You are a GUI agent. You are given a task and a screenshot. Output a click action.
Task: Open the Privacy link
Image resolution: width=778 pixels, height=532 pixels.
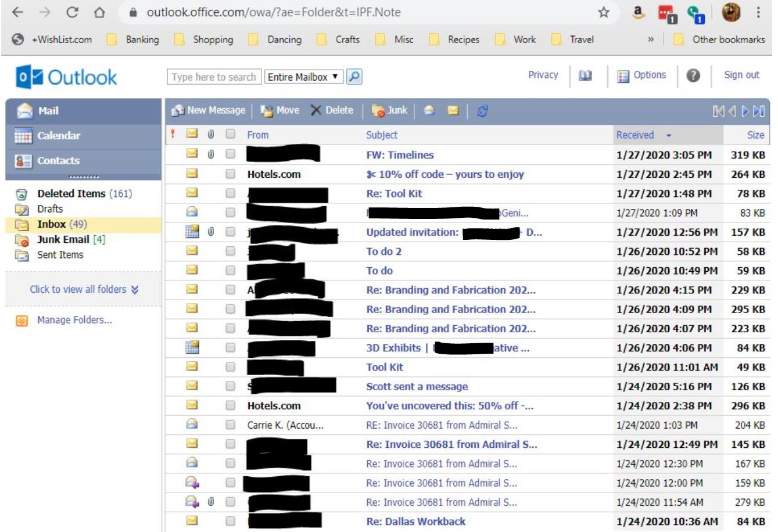coord(543,75)
